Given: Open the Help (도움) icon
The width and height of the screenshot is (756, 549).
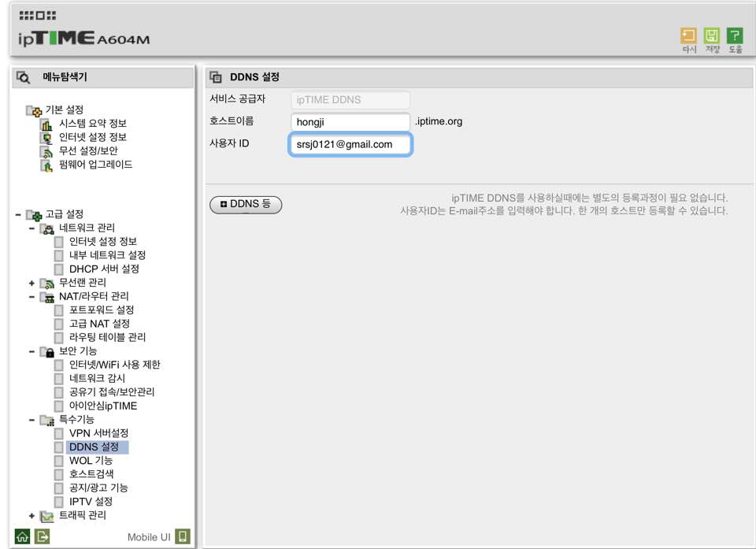Looking at the screenshot, I should point(735,35).
